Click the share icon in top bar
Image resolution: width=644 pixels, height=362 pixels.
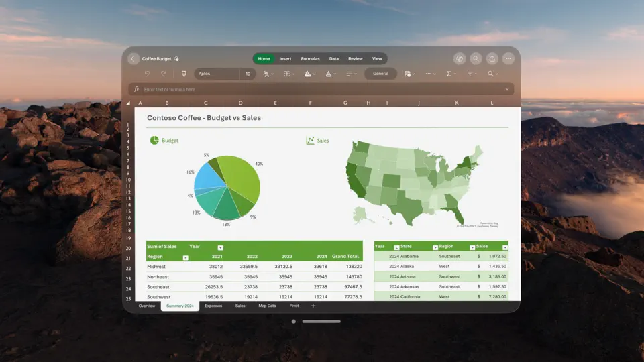492,59
